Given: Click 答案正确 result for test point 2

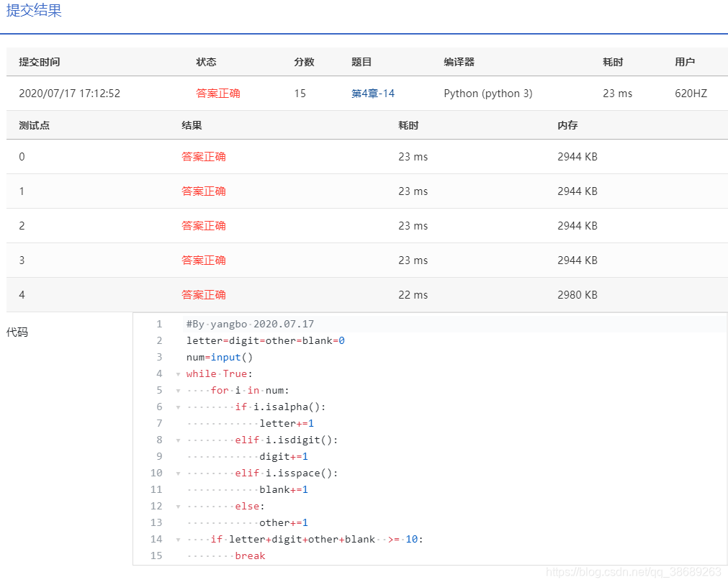Looking at the screenshot, I should [x=204, y=225].
